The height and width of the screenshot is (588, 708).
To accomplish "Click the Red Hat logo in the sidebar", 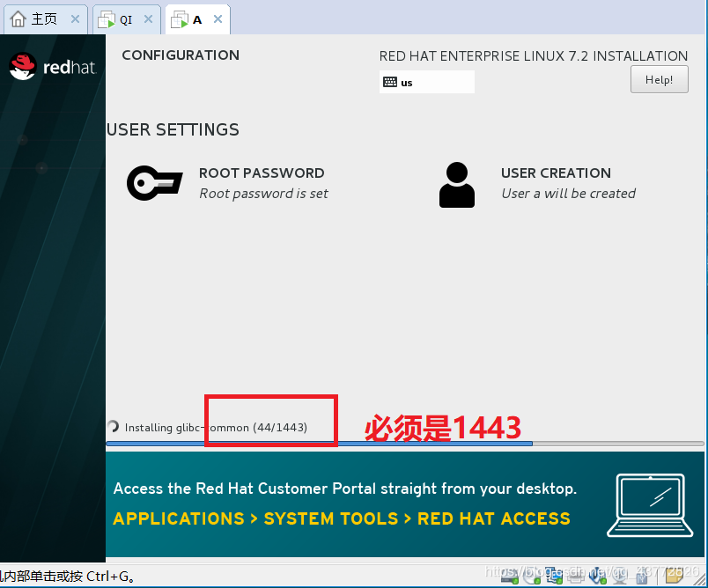I will (52, 67).
